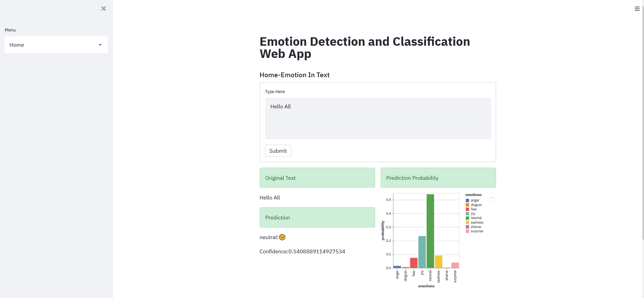
Task: Close the sidebar with the X icon
Action: (x=103, y=8)
